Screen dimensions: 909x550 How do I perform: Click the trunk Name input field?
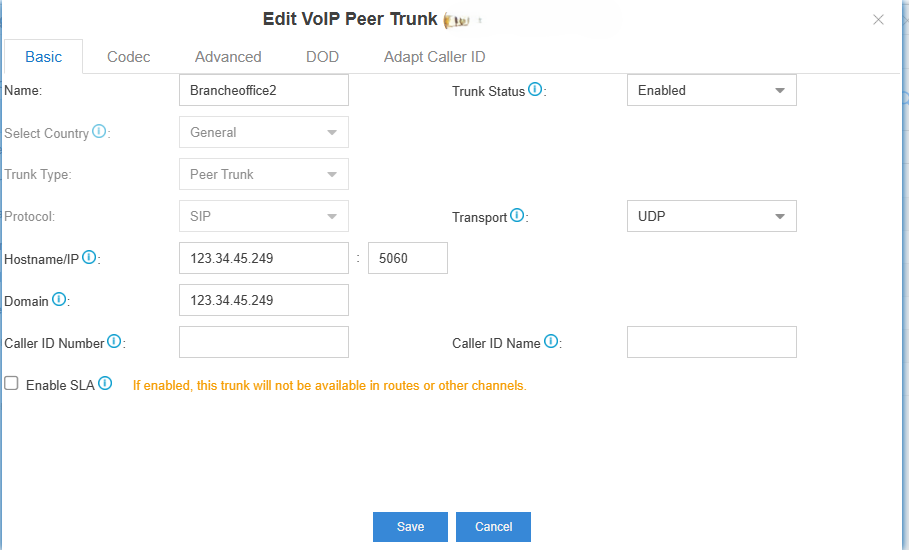(263, 90)
